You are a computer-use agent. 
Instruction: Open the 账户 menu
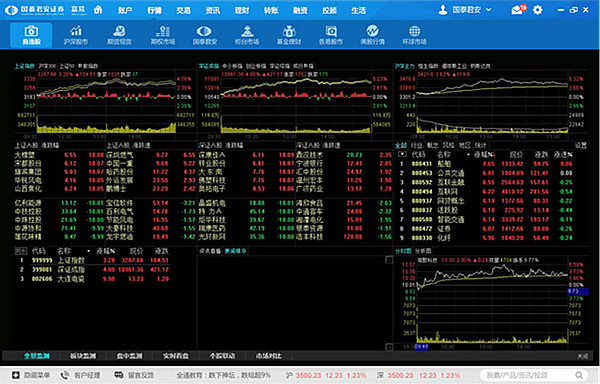(x=126, y=10)
